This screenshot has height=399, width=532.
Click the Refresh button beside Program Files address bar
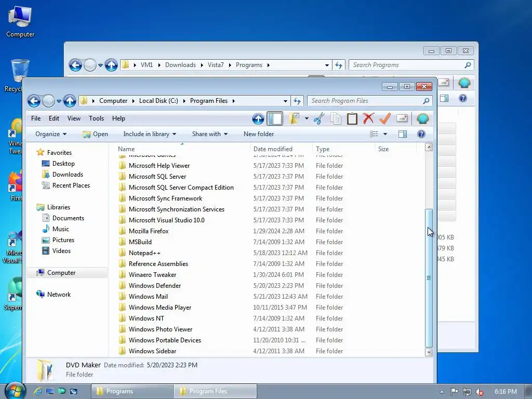coord(297,101)
